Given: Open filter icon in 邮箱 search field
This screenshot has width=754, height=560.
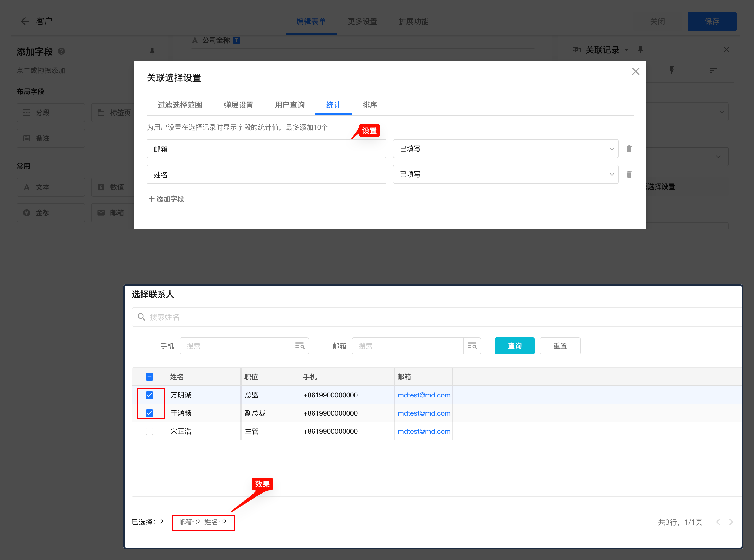Looking at the screenshot, I should click(472, 346).
